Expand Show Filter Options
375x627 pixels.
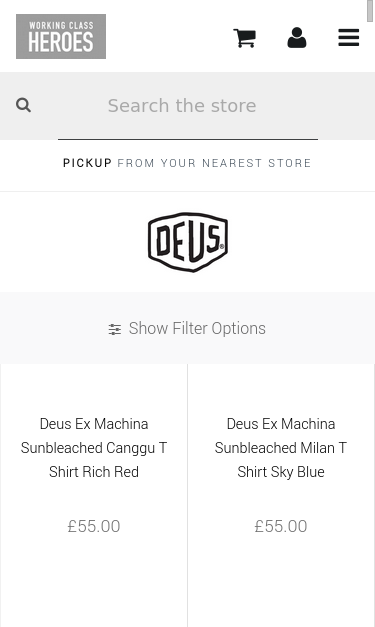(188, 328)
